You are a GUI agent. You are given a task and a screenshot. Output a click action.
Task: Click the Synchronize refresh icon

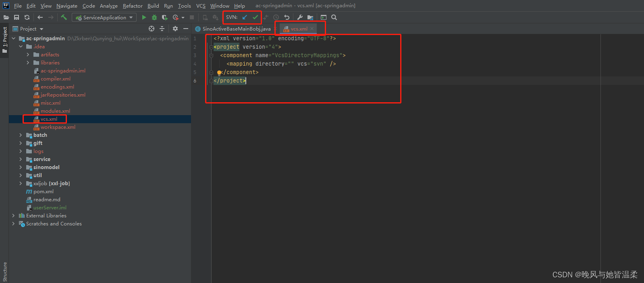[x=27, y=17]
